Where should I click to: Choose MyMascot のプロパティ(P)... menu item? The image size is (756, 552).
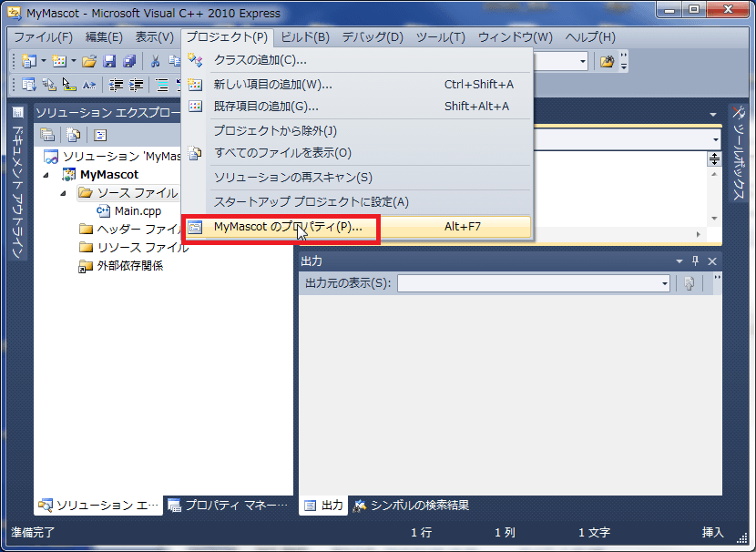[x=356, y=227]
